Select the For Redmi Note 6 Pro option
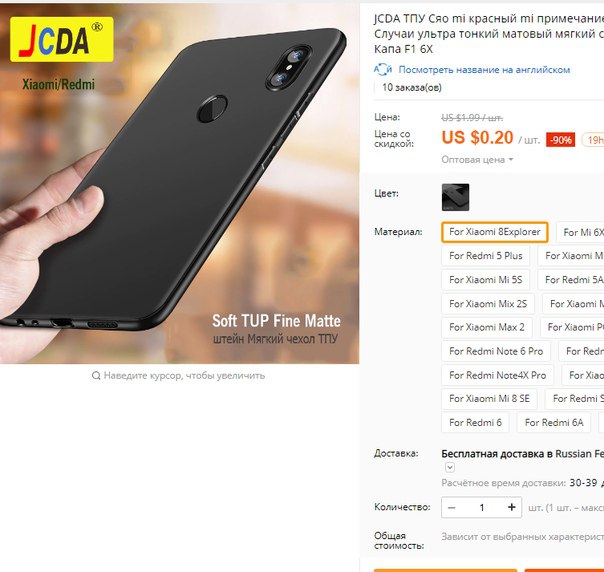 [x=496, y=351]
